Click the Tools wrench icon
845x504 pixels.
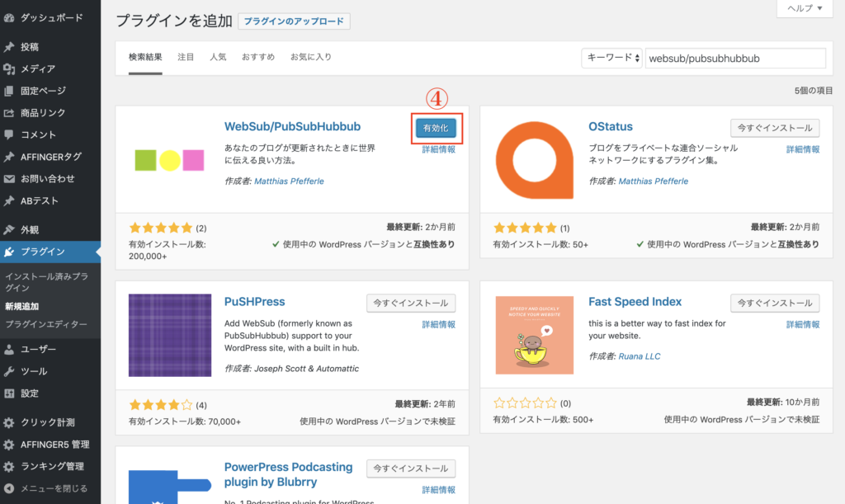[9, 371]
